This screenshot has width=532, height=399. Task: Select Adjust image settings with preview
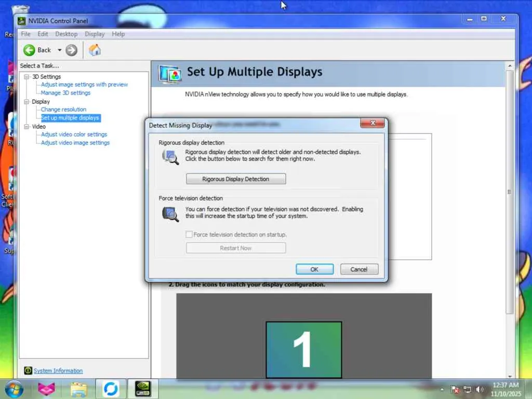tap(84, 85)
